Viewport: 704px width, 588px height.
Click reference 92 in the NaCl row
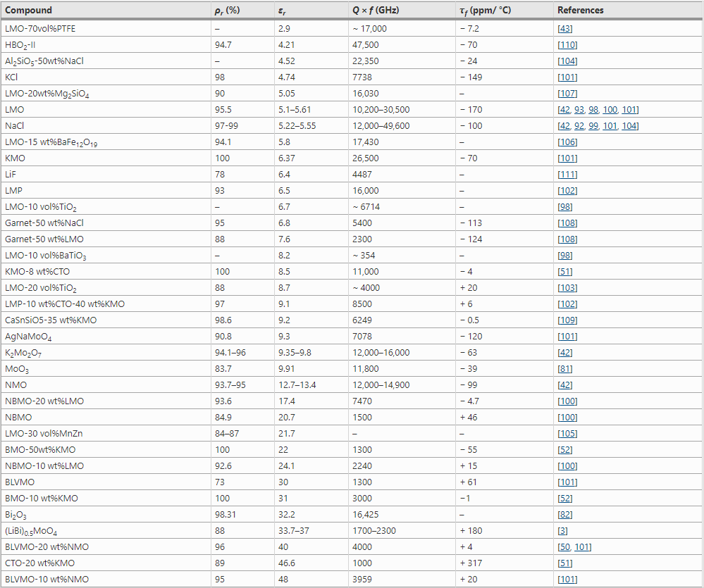[579, 125]
